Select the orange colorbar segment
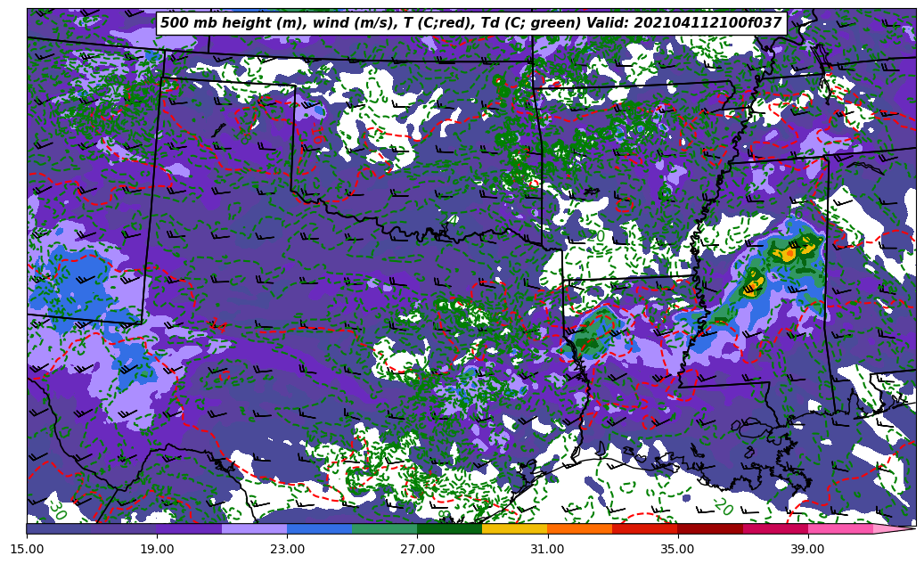 coord(580,528)
